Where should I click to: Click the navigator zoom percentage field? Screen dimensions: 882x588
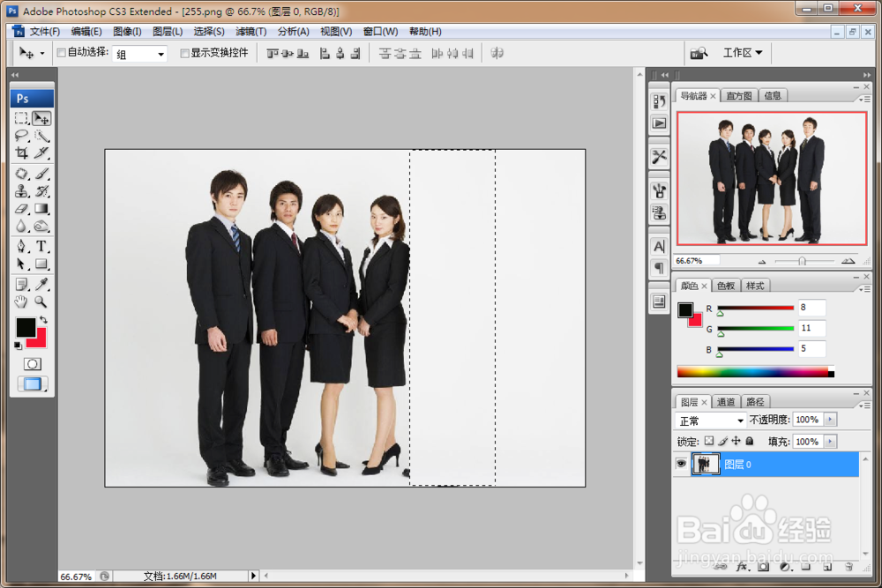697,261
